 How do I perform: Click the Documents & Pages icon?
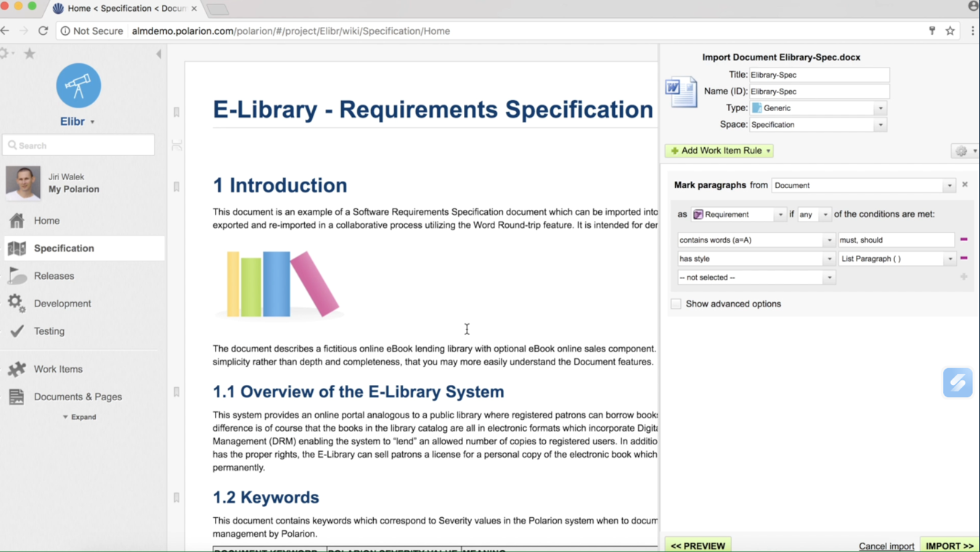(x=17, y=397)
